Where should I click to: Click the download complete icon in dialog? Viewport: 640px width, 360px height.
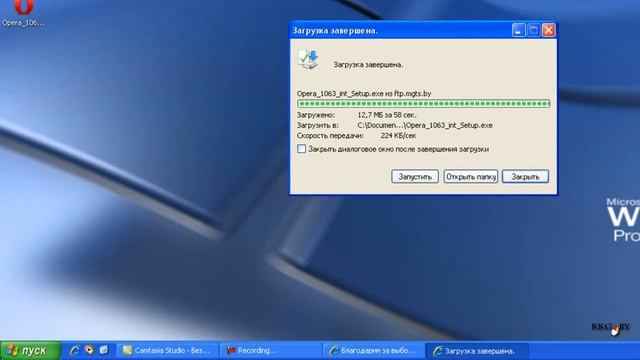point(309,60)
